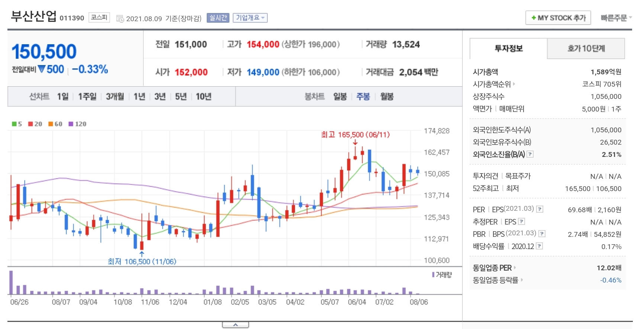
Task: Click the 코스피 705위 ranking value
Action: pos(602,84)
